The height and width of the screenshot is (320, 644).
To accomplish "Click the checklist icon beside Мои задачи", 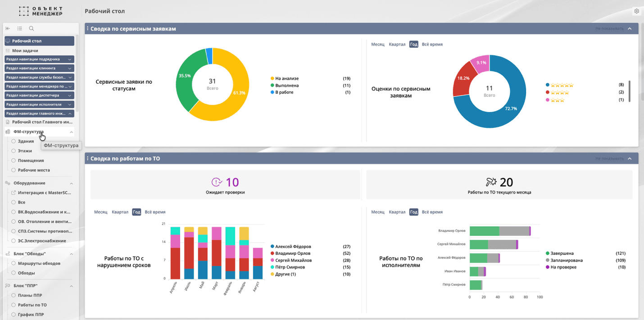I will 8,51.
